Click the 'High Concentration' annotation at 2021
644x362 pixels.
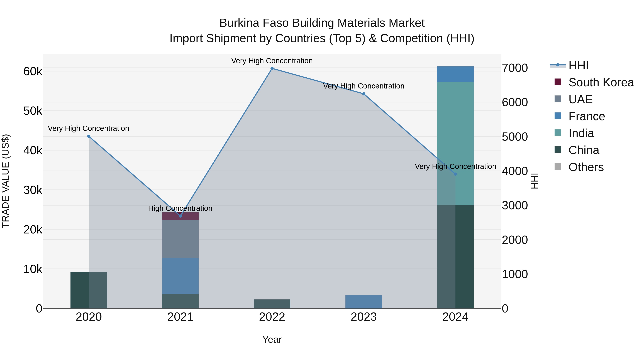(x=180, y=208)
